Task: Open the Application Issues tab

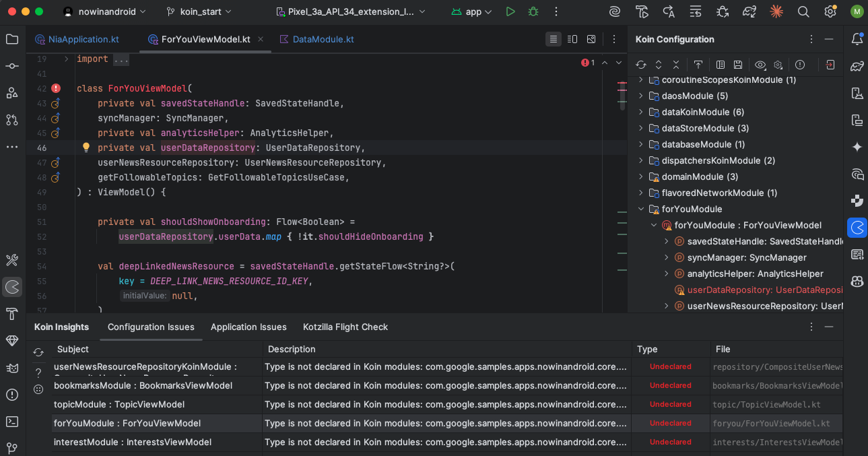Action: [248, 327]
